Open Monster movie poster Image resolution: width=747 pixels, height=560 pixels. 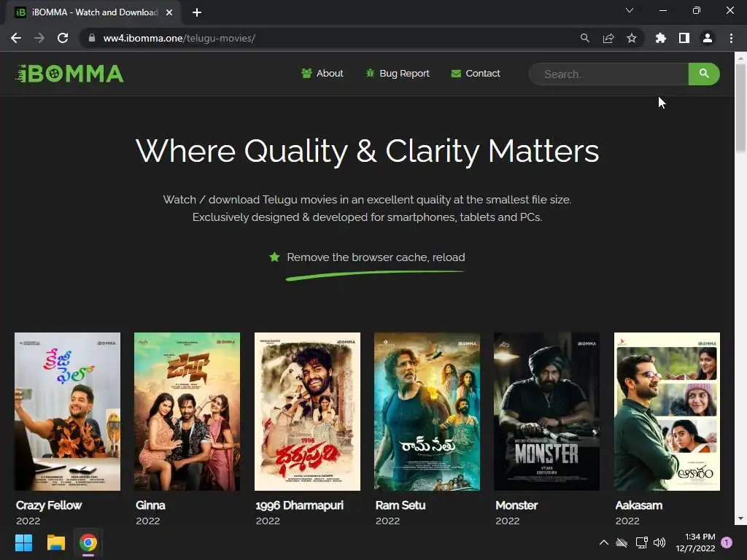tap(547, 411)
